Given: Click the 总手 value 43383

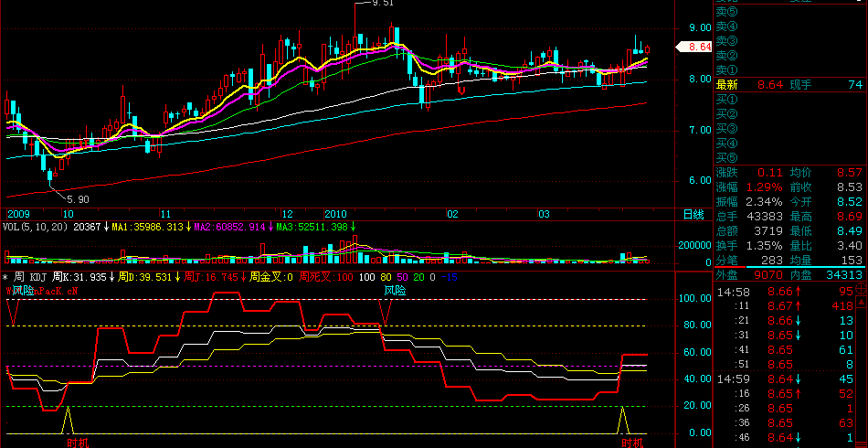Looking at the screenshot, I should point(767,216).
